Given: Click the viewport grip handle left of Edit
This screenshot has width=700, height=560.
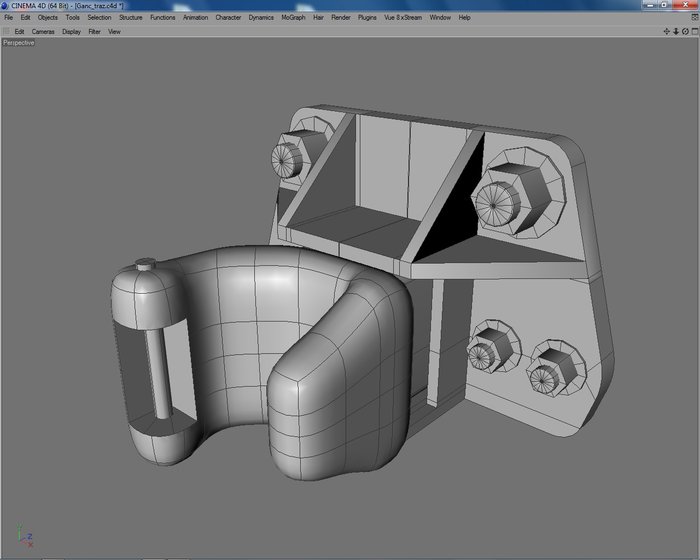Looking at the screenshot, I should point(6,31).
